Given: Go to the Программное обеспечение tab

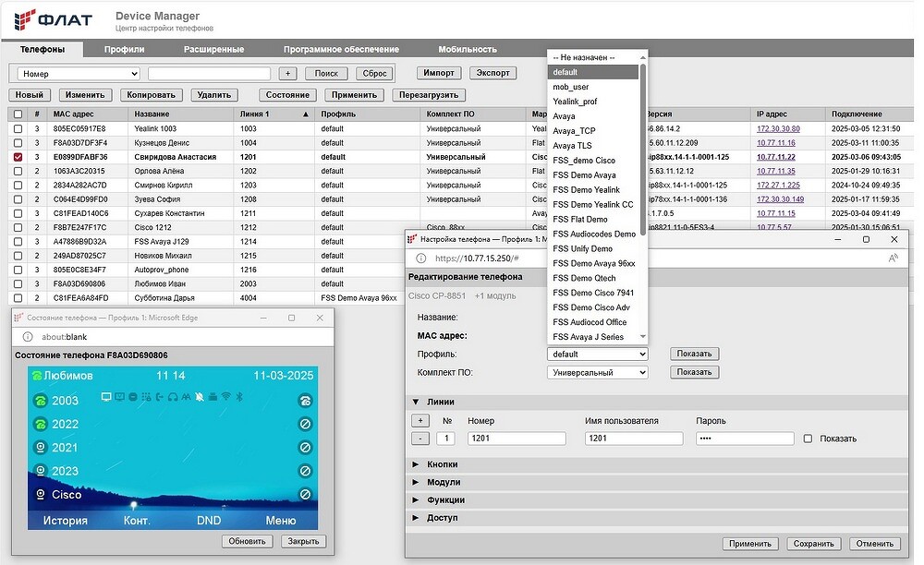Looking at the screenshot, I should 341,50.
